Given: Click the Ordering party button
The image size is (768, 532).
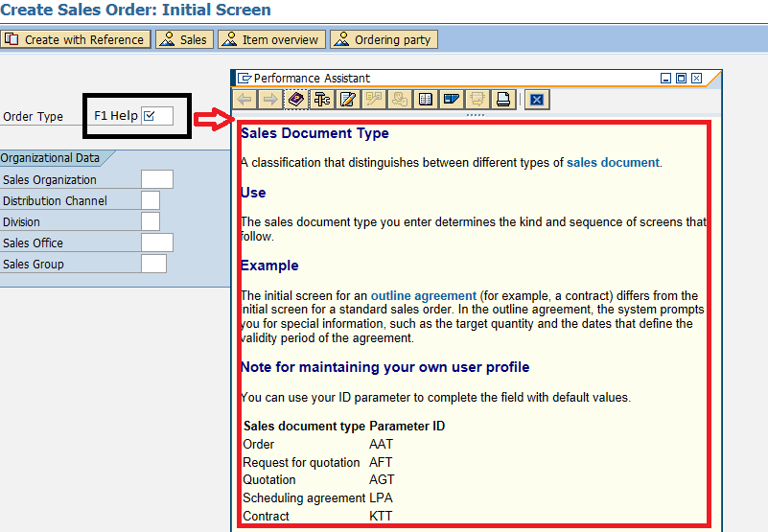Looking at the screenshot, I should click(x=384, y=39).
